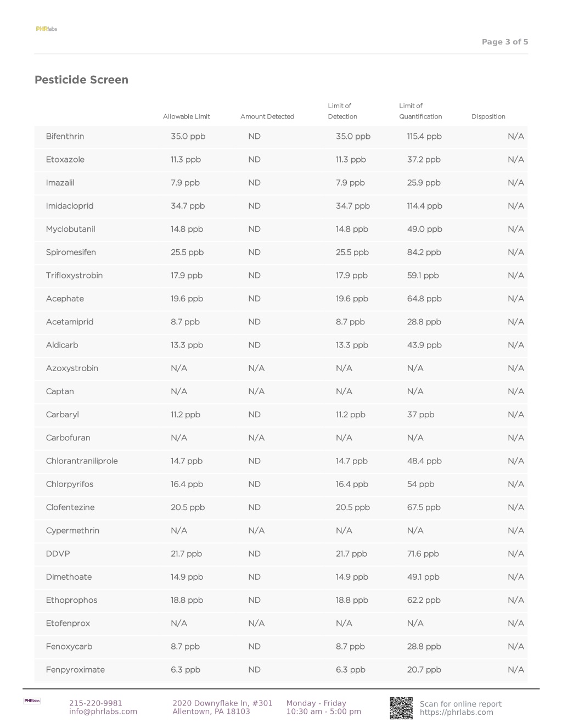Select the Bifenthrin row label

coord(65,136)
